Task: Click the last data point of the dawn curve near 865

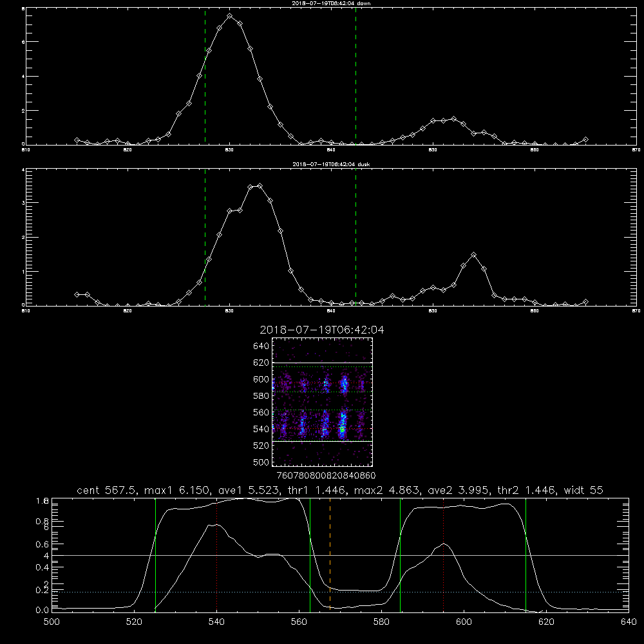Action: click(x=585, y=140)
